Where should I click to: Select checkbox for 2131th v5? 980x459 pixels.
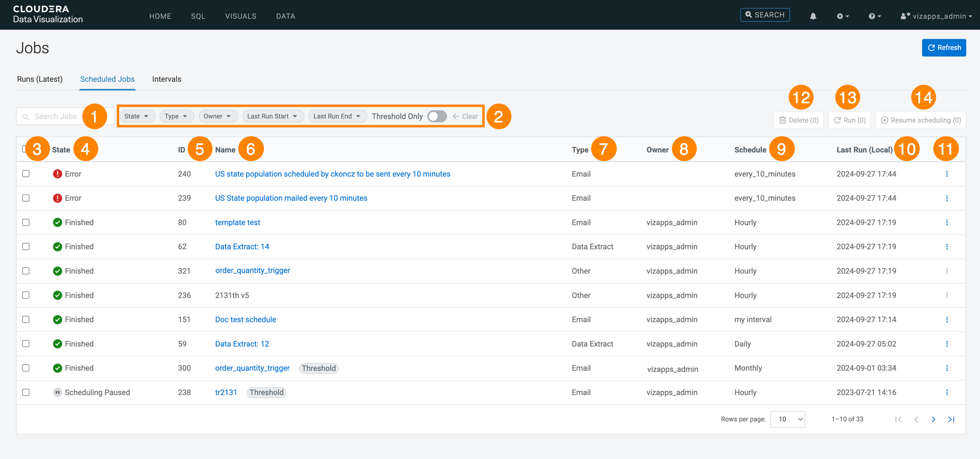[26, 295]
